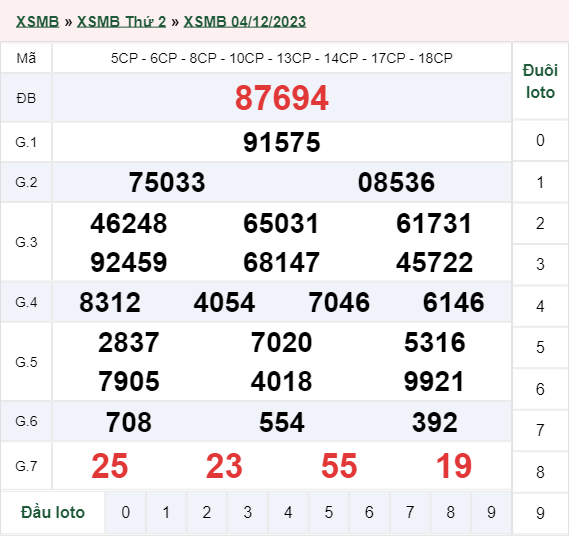Select head loto digit 0

tap(126, 512)
